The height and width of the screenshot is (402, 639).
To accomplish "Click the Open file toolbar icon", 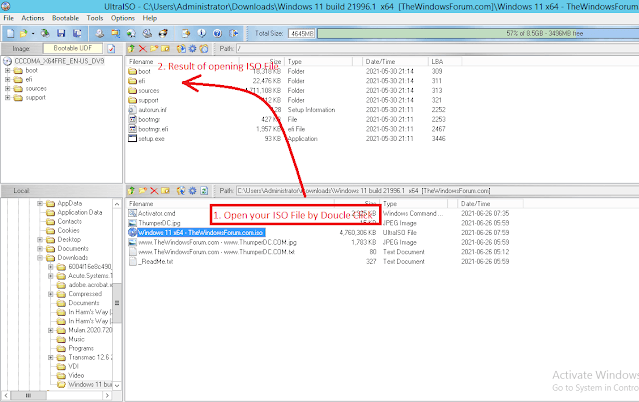I will (x=24, y=33).
